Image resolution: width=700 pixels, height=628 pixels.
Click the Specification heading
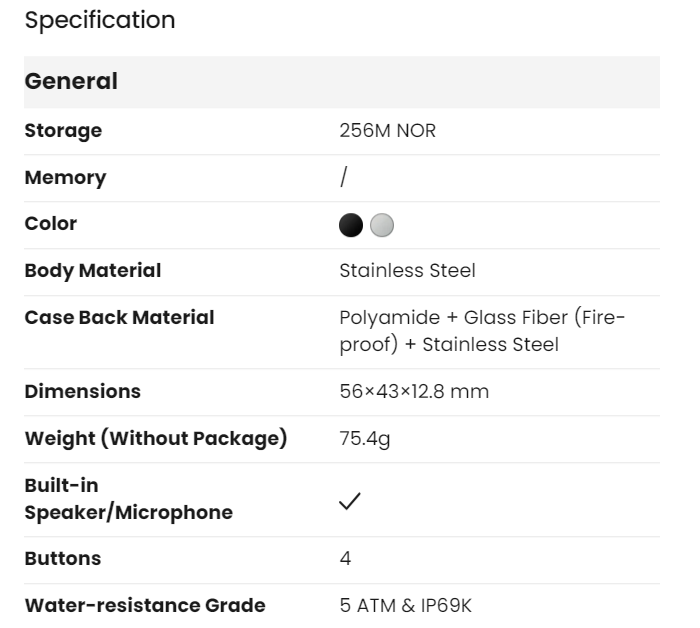99,20
